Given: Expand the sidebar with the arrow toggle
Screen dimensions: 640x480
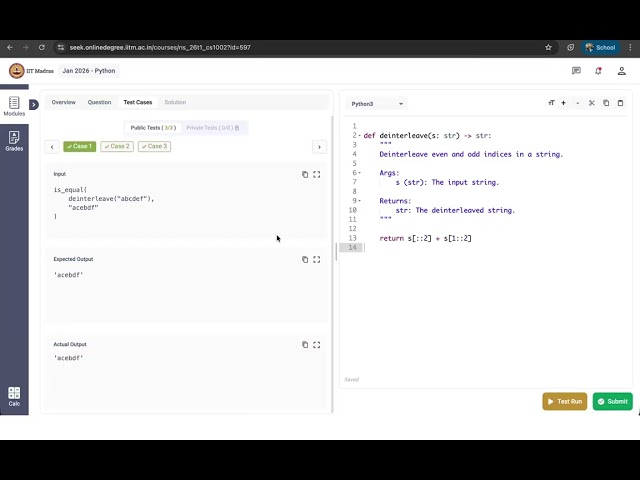Looking at the screenshot, I should point(34,105).
